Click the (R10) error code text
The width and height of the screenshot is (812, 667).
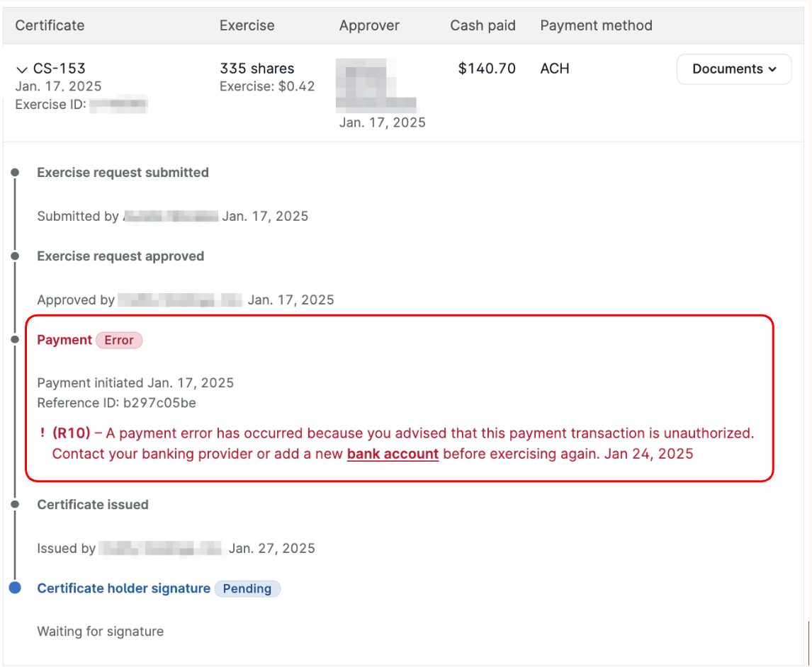tap(72, 433)
